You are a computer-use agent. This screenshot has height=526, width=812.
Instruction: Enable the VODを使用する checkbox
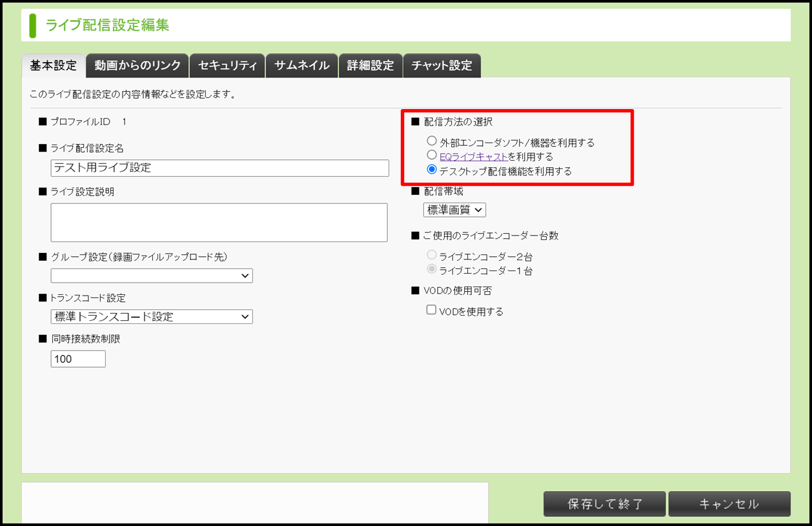click(431, 310)
